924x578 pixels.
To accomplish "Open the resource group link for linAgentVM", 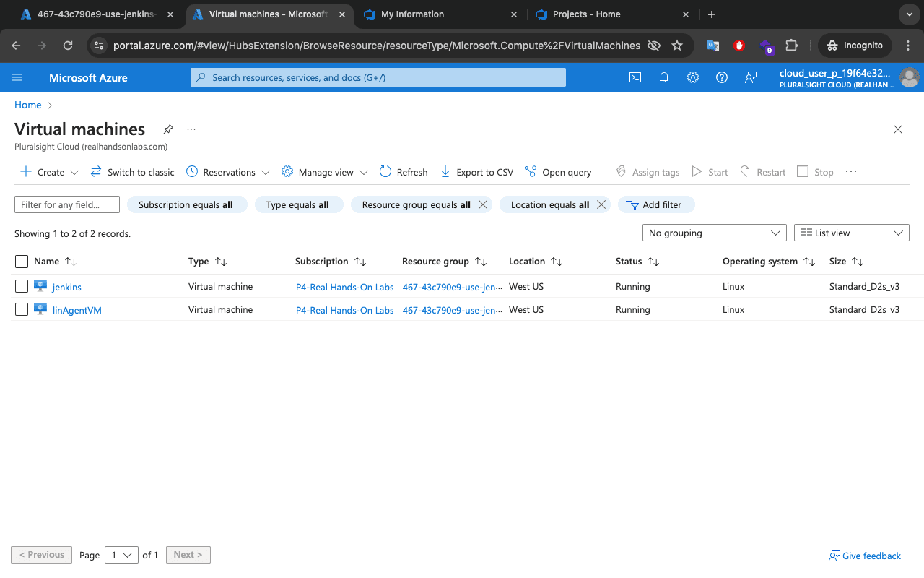I will coord(453,310).
